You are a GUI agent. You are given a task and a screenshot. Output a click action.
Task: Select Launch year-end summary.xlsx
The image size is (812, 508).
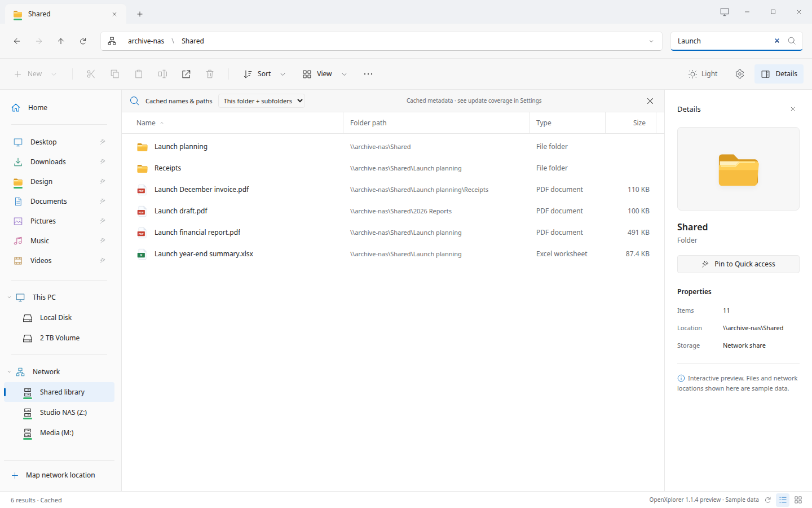(x=393, y=254)
